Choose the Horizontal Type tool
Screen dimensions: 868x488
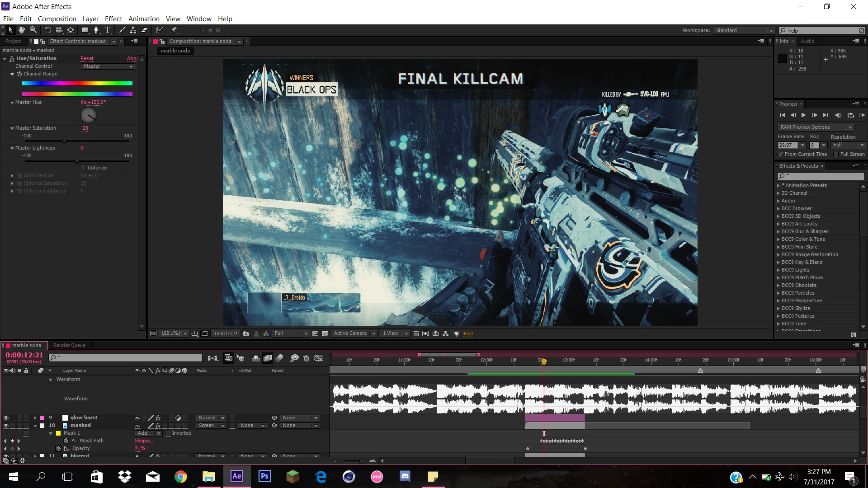click(108, 30)
